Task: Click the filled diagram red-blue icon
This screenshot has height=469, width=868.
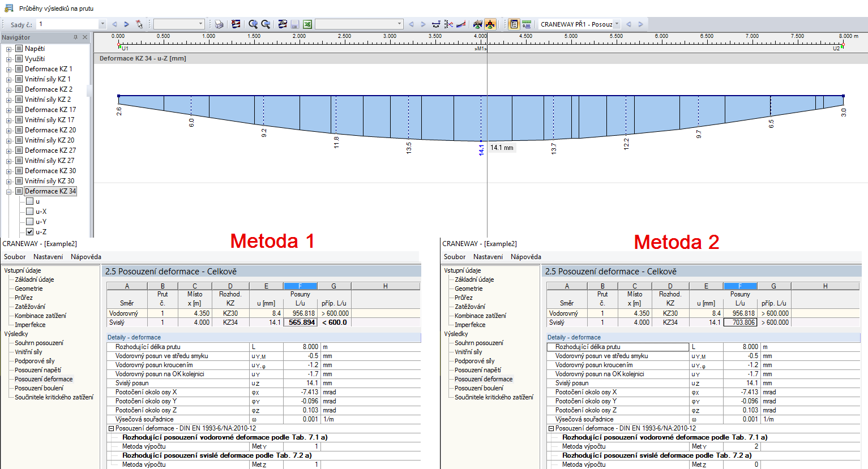Action: pos(461,24)
